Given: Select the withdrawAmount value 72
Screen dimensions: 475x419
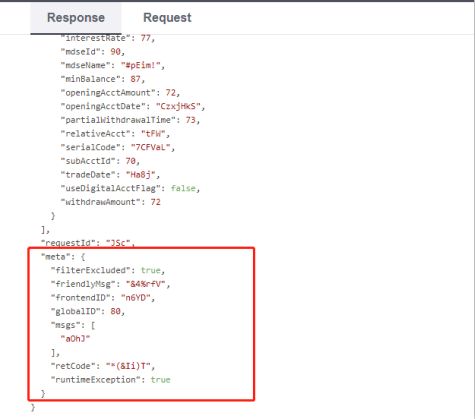Looking at the screenshot, I should coord(155,202).
